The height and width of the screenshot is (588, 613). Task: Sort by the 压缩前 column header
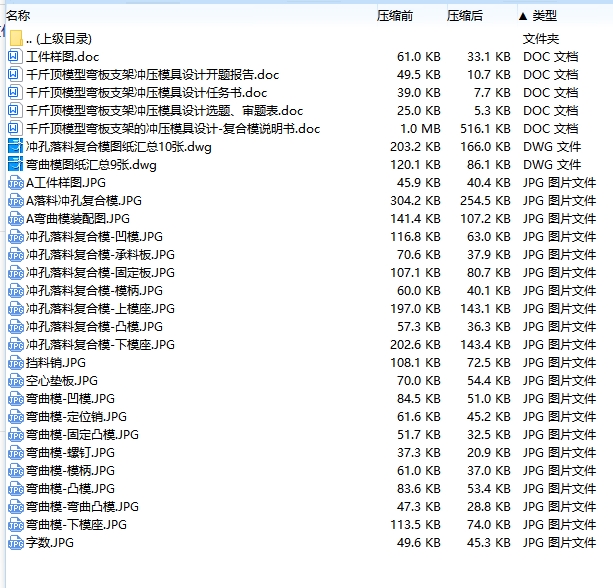coord(395,16)
